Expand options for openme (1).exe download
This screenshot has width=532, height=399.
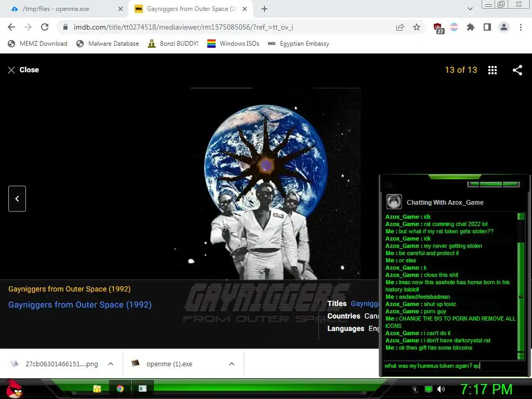(x=232, y=364)
